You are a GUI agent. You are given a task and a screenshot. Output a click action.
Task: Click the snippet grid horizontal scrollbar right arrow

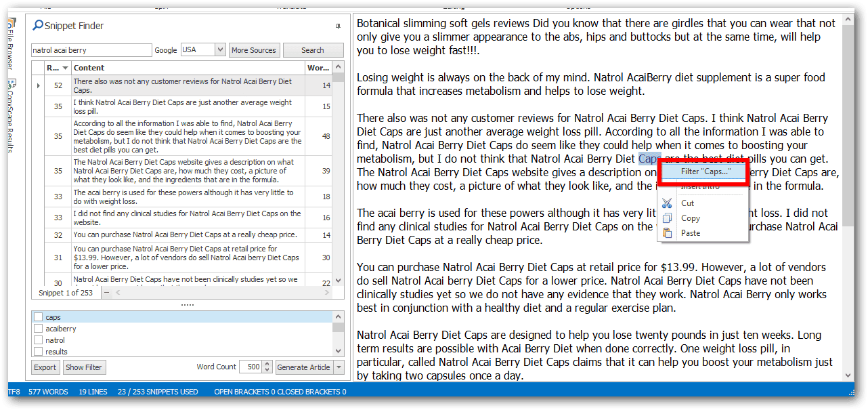327,293
